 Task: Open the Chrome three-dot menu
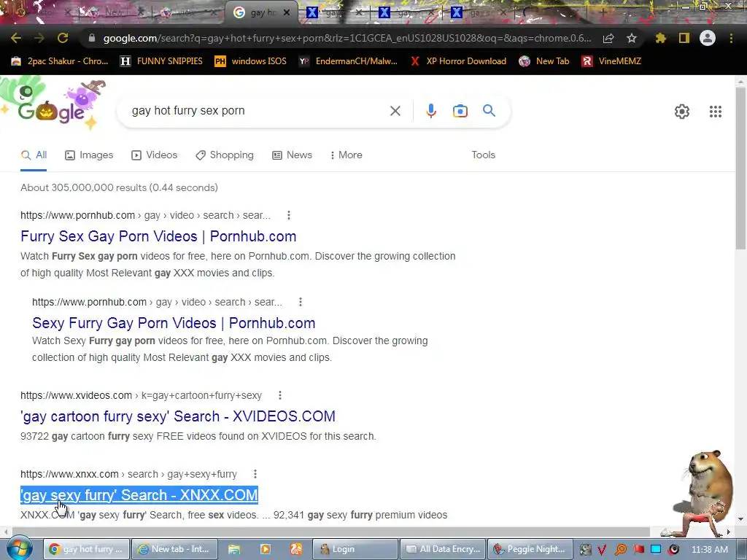coord(731,38)
